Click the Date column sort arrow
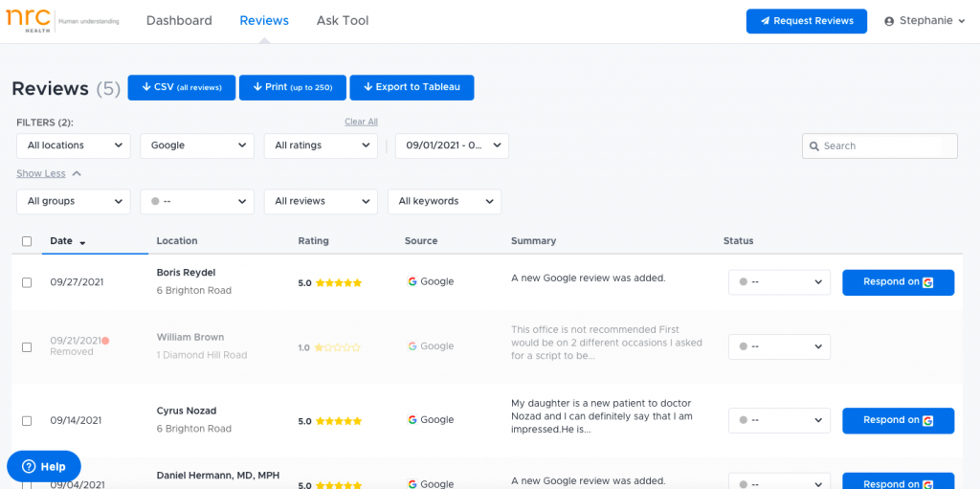980x489 pixels. click(83, 242)
